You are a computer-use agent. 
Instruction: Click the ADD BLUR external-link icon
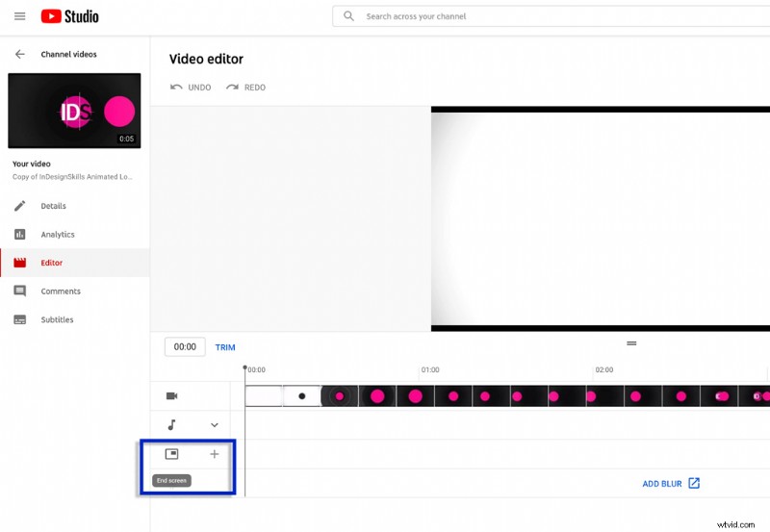point(694,483)
